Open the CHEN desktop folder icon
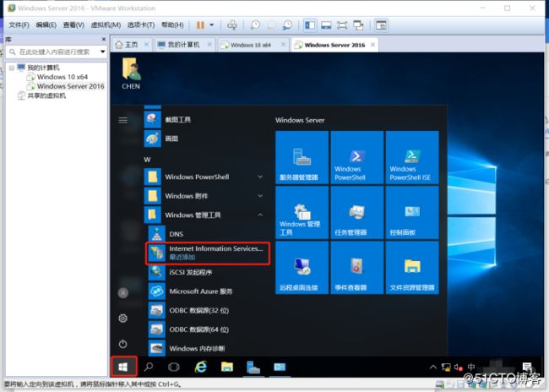This screenshot has height=392, width=549. [131, 73]
